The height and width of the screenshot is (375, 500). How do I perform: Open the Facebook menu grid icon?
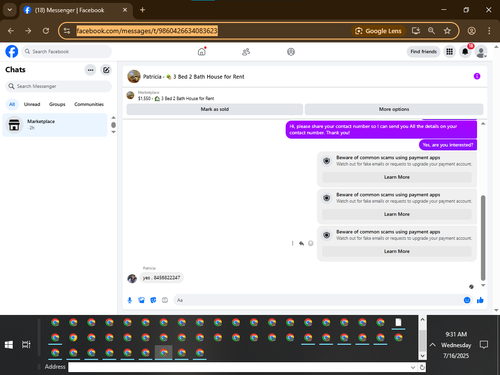point(449,52)
